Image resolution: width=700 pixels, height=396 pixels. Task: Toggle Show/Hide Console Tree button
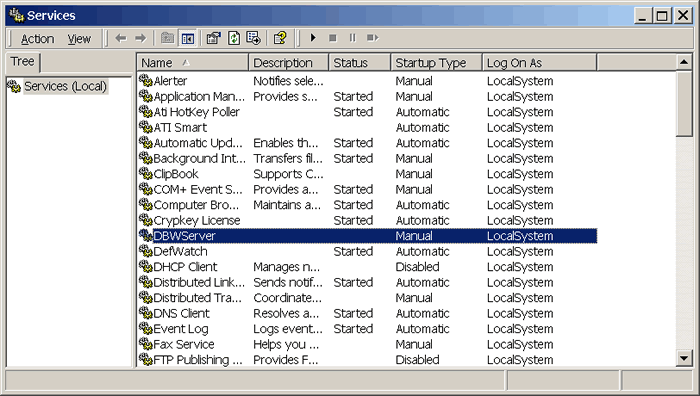point(188,38)
